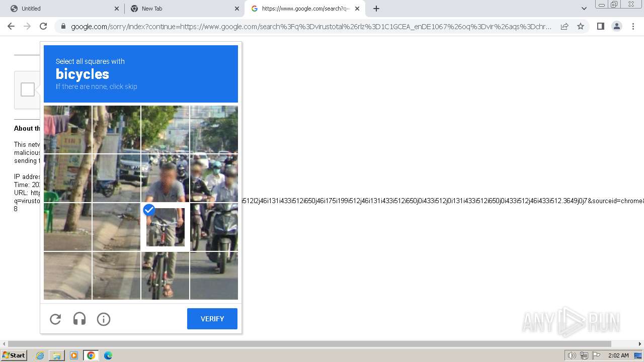Click the volume speaker tray icon
This screenshot has width=644, height=362.
click(x=572, y=355)
